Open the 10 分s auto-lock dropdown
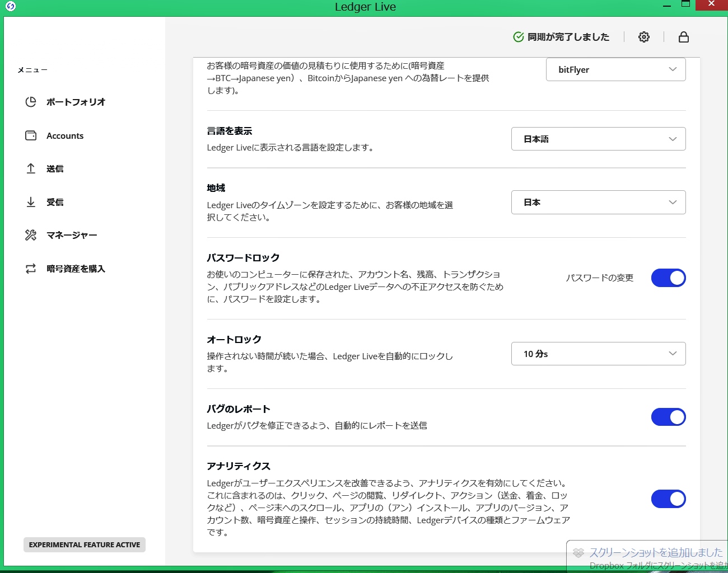The width and height of the screenshot is (728, 573). (x=599, y=354)
